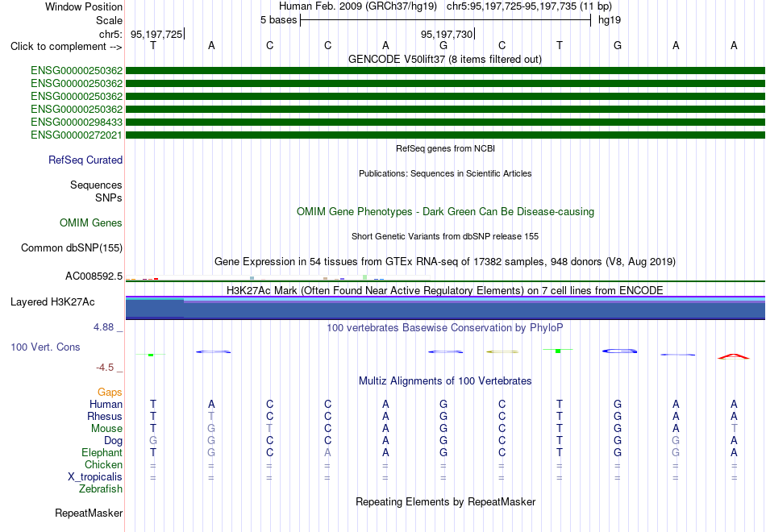Select the Zebrafish alignment row label
This screenshot has height=532, width=766.
point(101,488)
